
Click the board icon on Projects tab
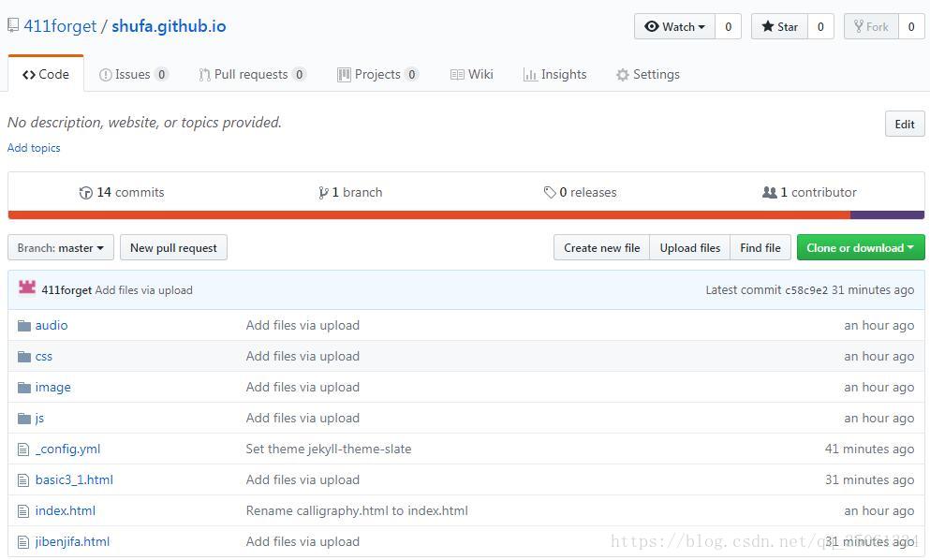point(344,75)
